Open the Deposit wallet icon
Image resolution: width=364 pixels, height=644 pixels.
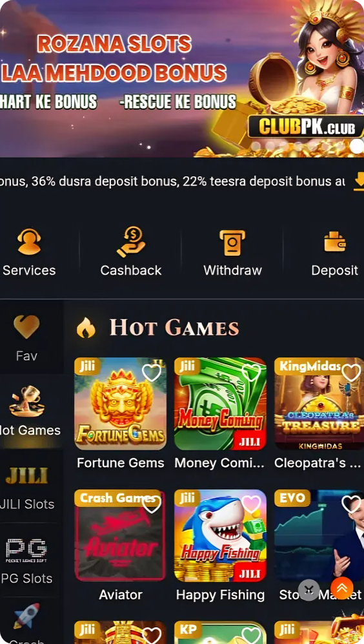334,242
